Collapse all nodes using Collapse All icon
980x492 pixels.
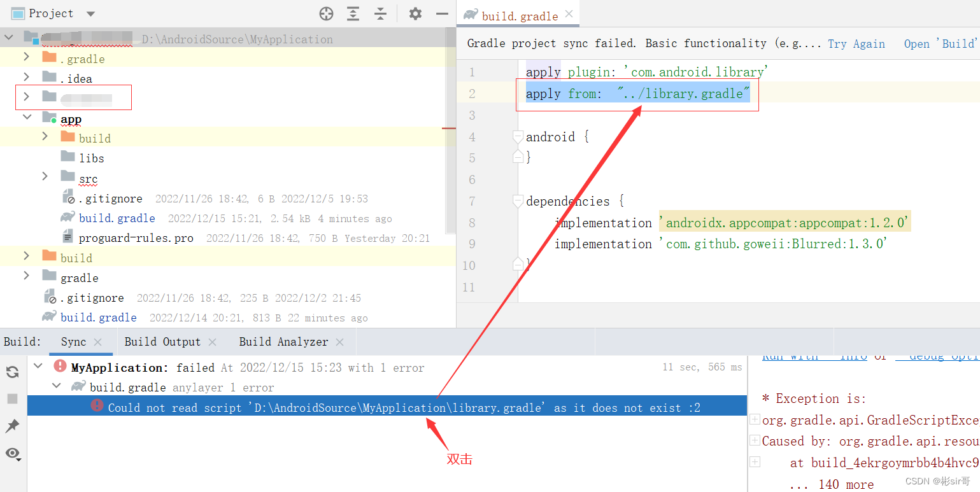(380, 13)
